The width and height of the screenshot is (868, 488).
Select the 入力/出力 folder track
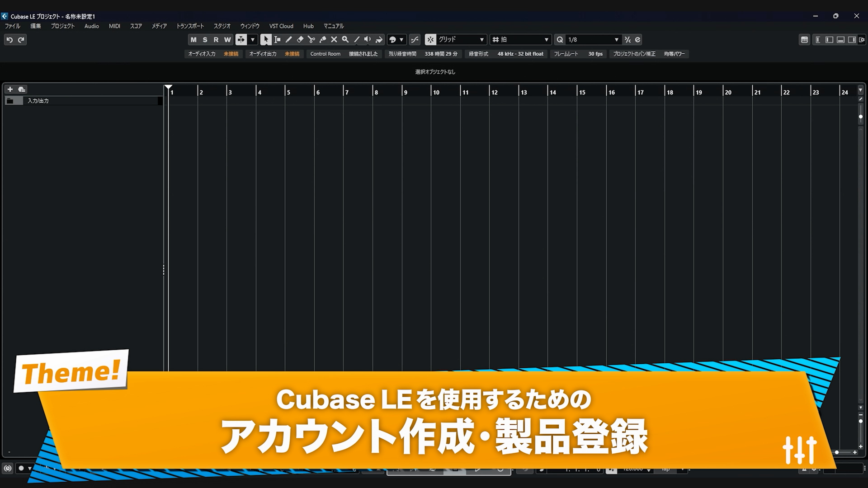point(84,101)
